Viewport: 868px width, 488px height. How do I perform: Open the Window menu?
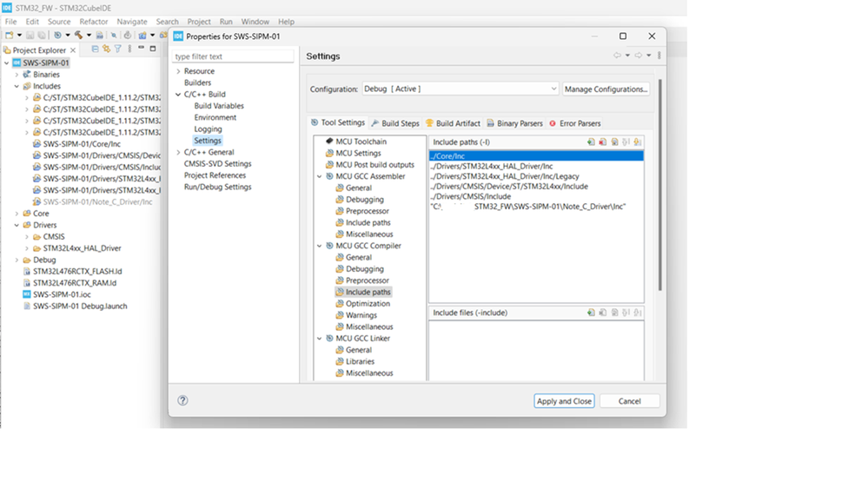click(255, 22)
